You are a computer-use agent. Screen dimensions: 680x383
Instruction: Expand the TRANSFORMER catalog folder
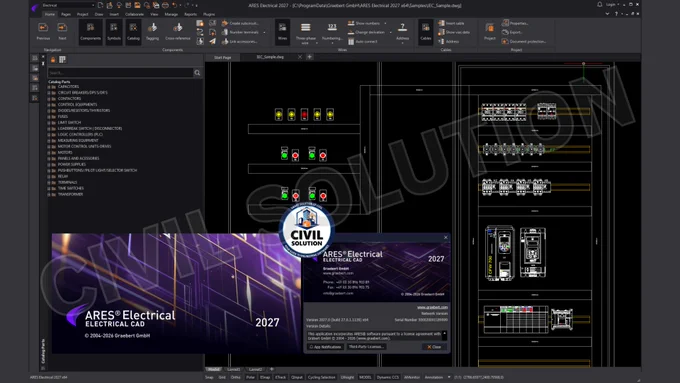pos(49,194)
